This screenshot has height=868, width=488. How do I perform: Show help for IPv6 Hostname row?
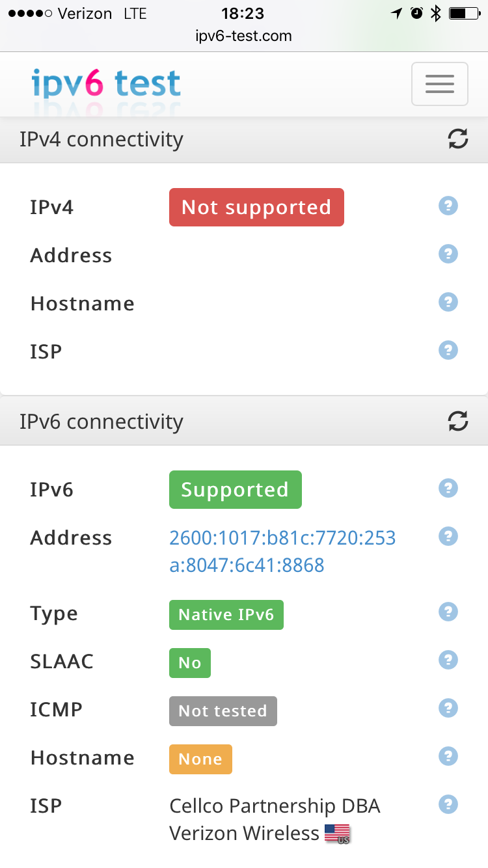[x=448, y=756]
